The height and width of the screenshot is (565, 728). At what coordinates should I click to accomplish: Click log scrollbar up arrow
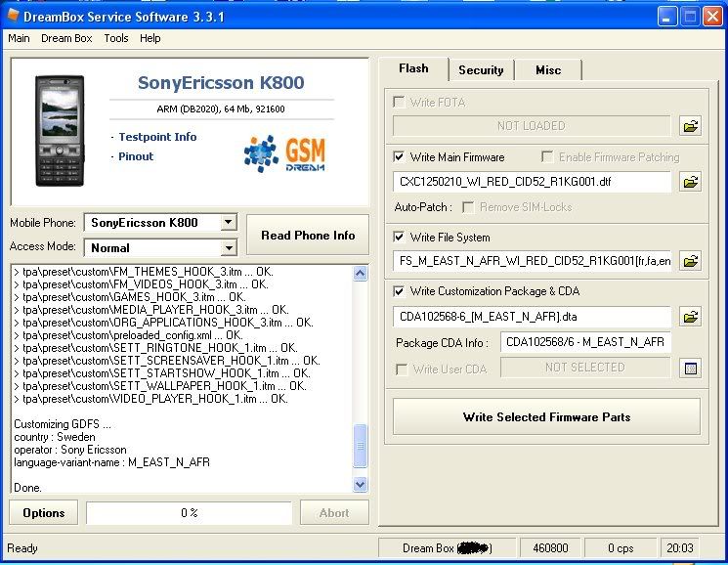pyautogui.click(x=360, y=274)
